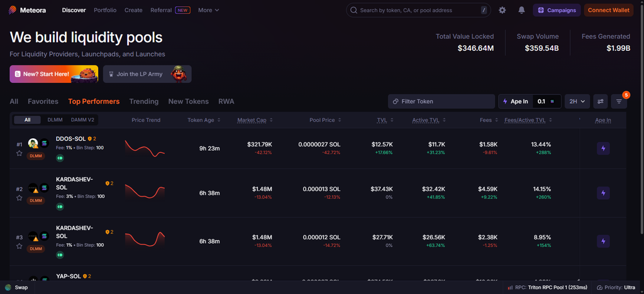This screenshot has width=644, height=294.
Task: Click the Ape In lightning button for DDOS-SOL
Action: [x=603, y=148]
